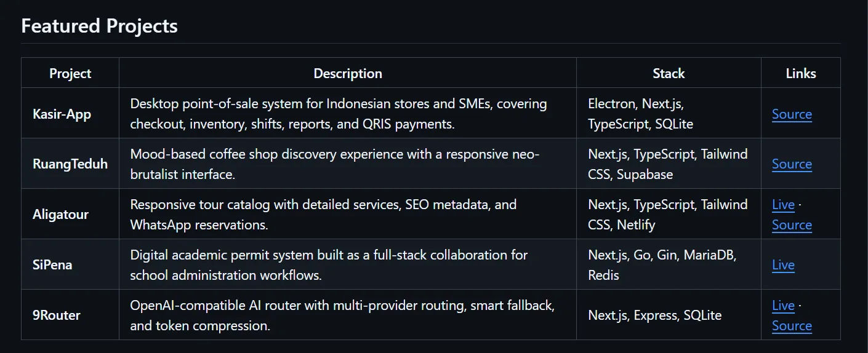Image resolution: width=868 pixels, height=353 pixels.
Task: Click the Featured Projects heading
Action: (x=99, y=26)
